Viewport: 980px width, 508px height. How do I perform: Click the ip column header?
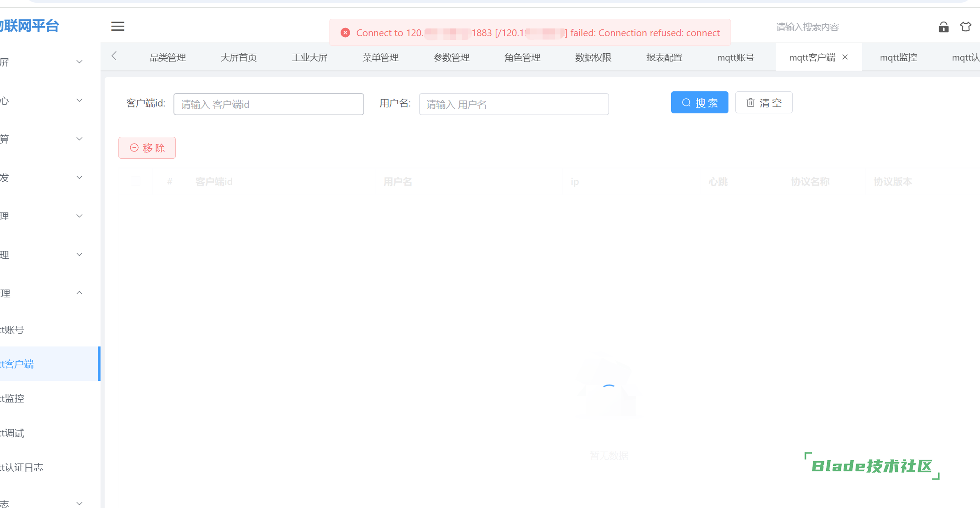575,182
